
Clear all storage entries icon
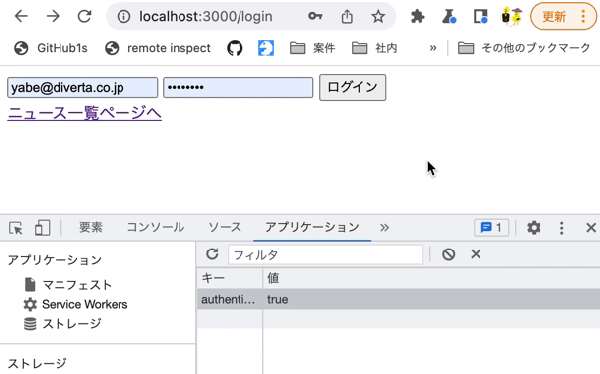[x=448, y=254]
